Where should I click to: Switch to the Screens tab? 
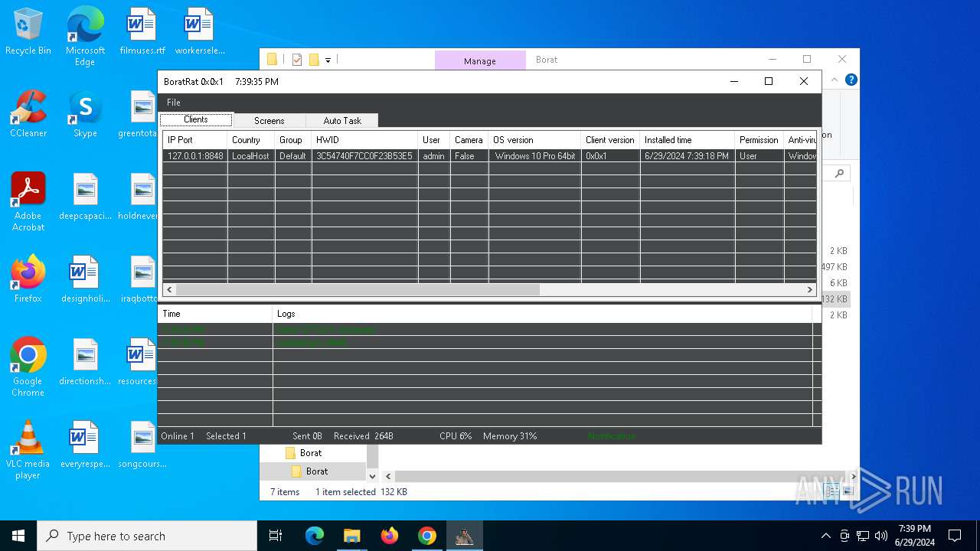(x=269, y=121)
